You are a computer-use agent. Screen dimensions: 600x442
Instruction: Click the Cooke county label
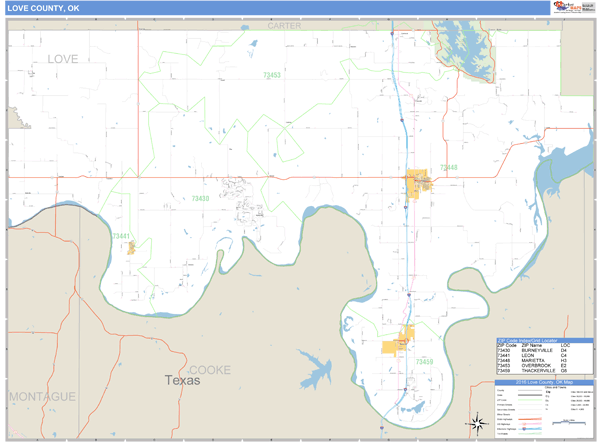coord(209,369)
